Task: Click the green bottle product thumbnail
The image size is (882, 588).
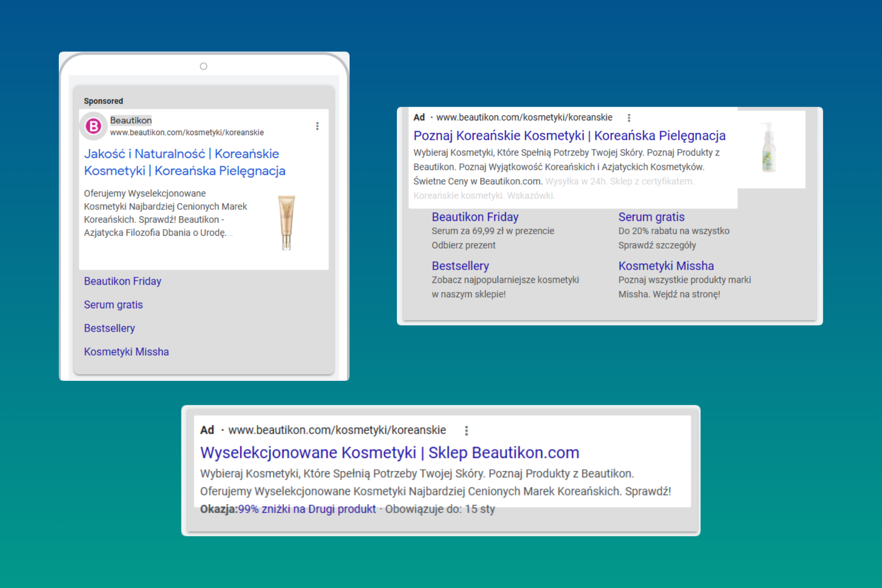Action: (x=769, y=147)
